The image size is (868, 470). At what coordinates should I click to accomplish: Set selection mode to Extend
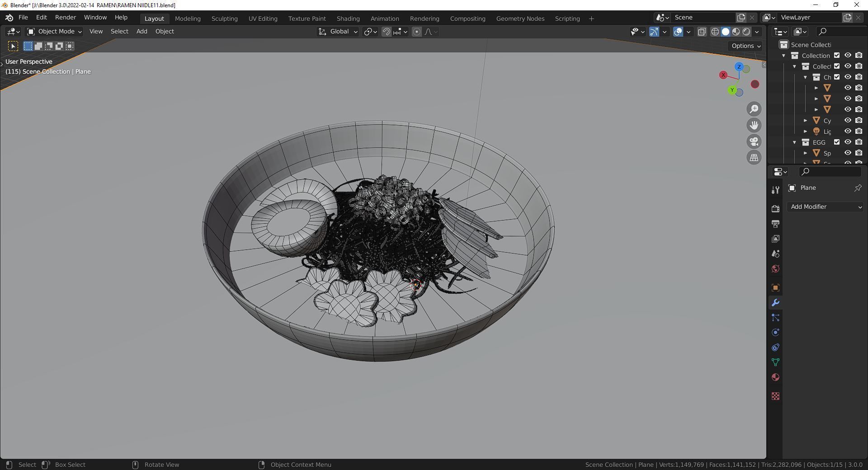click(x=38, y=46)
